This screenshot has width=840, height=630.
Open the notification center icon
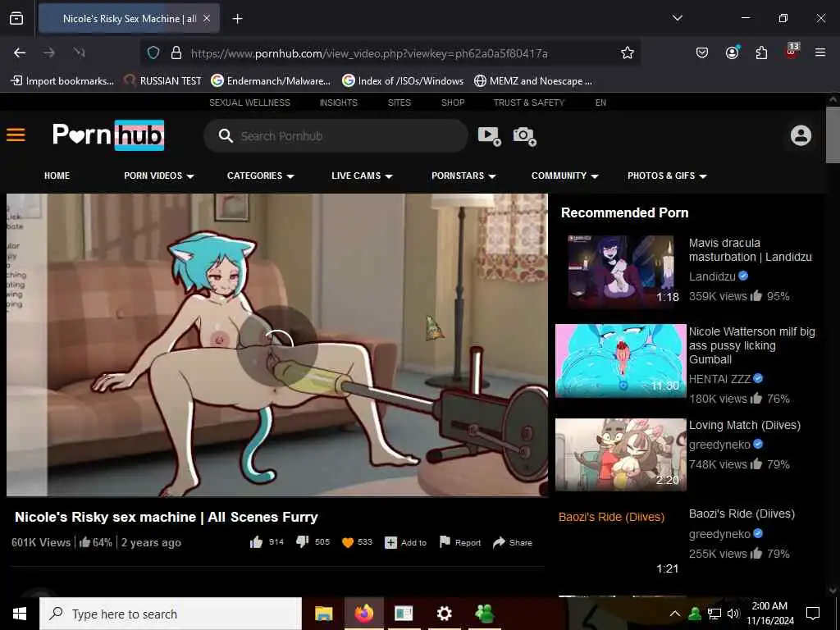(813, 614)
